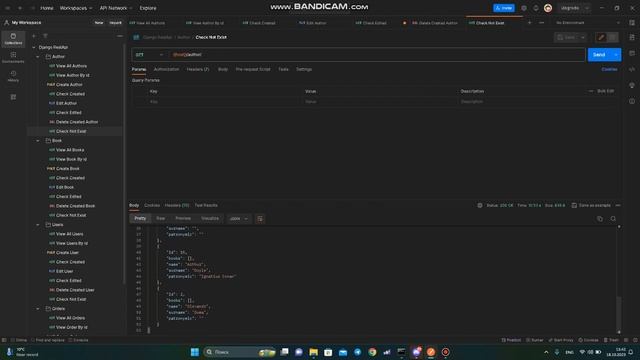Image resolution: width=640 pixels, height=360 pixels.
Task: Collapse the Orders folder
Action: click(x=38, y=309)
